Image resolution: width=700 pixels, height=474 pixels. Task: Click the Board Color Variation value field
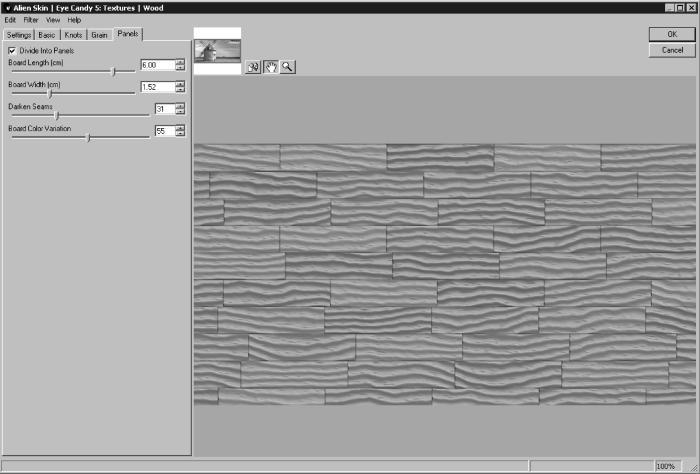[163, 131]
